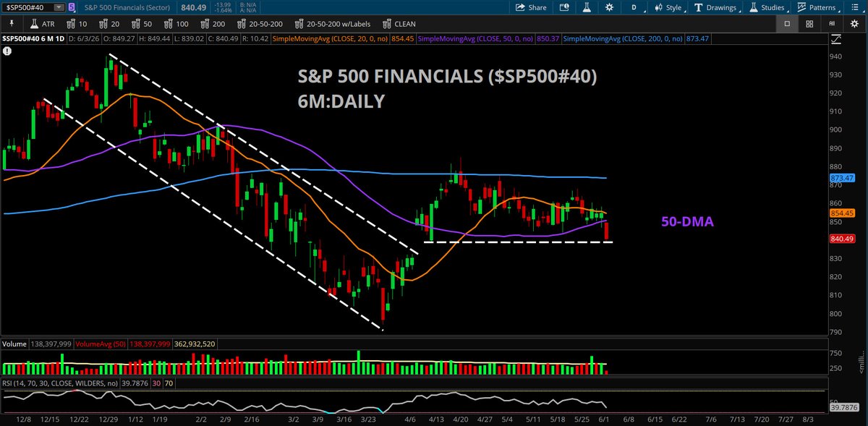Click the purple symbol link number 5 icon
Image resolution: width=868 pixels, height=426 pixels.
point(71,7)
